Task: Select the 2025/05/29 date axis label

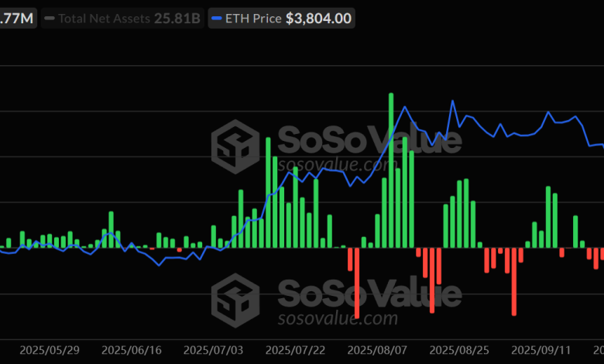Action: click(x=49, y=350)
